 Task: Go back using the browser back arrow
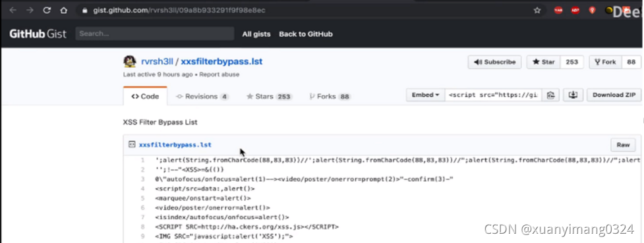click(x=13, y=11)
